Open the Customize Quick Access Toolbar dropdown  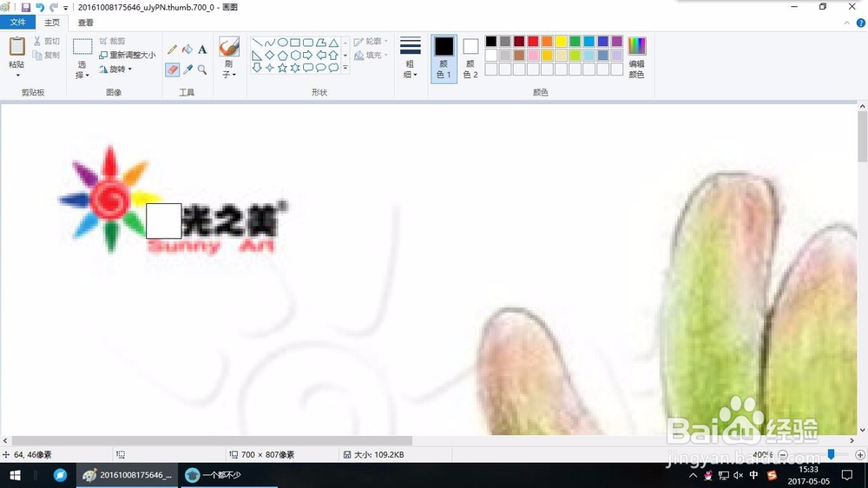66,8
